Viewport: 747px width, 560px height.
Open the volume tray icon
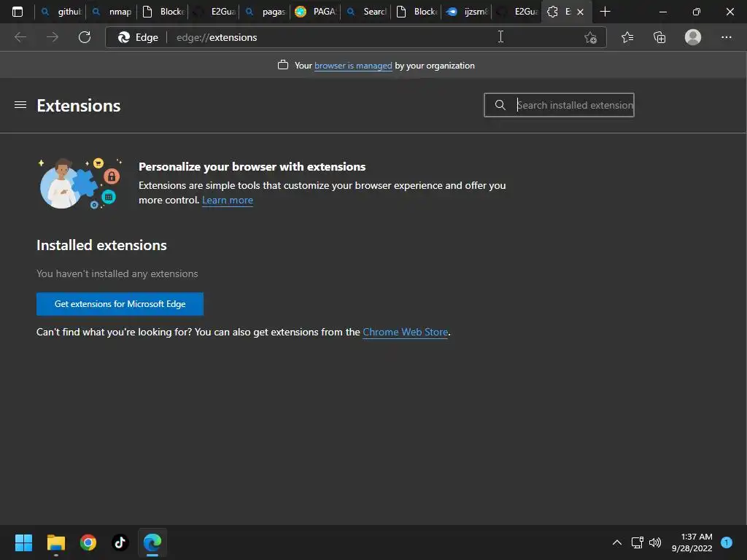point(655,542)
